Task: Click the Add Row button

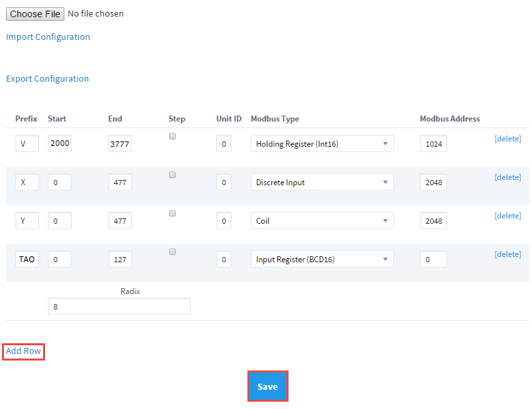Action: tap(23, 351)
